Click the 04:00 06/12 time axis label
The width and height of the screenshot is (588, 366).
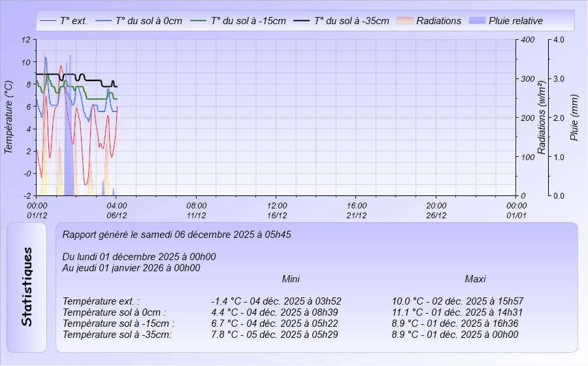click(x=117, y=210)
